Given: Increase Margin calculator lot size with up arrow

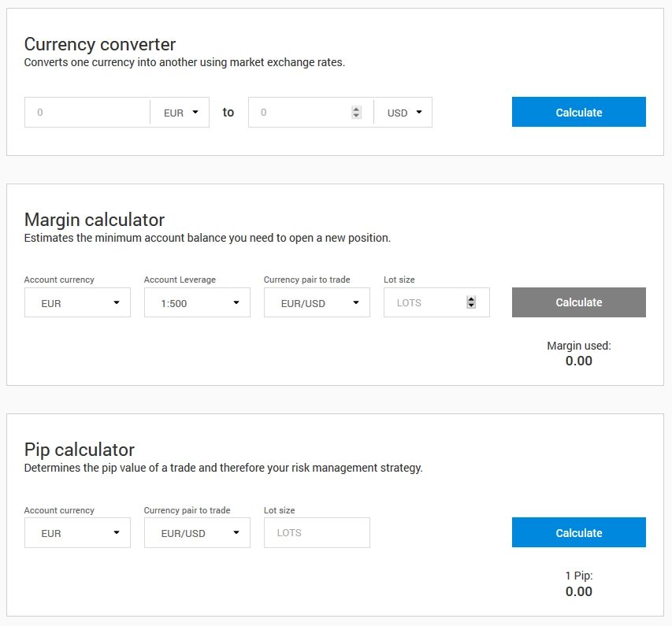Looking at the screenshot, I should pyautogui.click(x=471, y=299).
